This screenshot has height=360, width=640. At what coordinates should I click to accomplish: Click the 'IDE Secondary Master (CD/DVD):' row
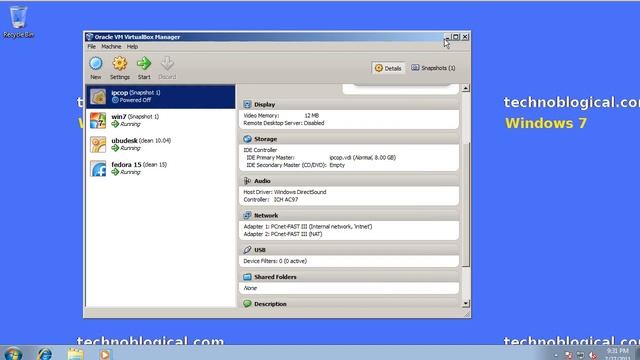click(296, 165)
